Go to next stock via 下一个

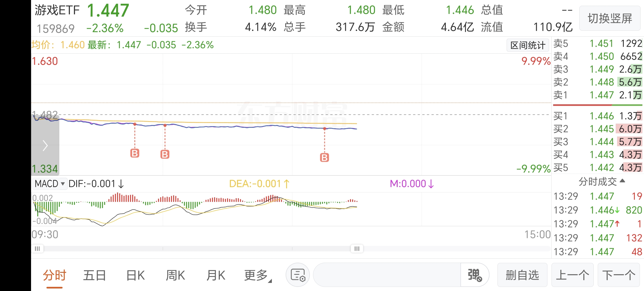coord(618,275)
